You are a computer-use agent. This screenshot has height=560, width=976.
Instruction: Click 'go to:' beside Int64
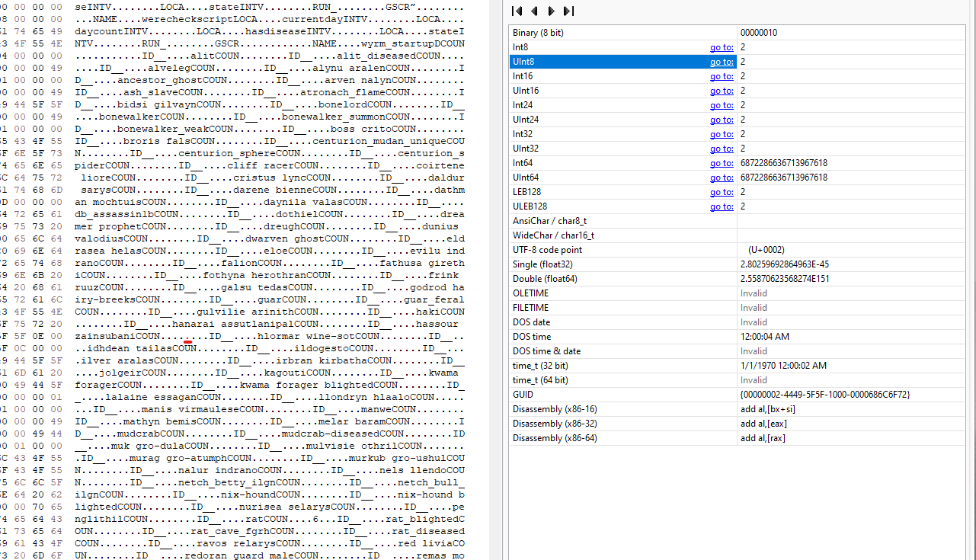(721, 163)
